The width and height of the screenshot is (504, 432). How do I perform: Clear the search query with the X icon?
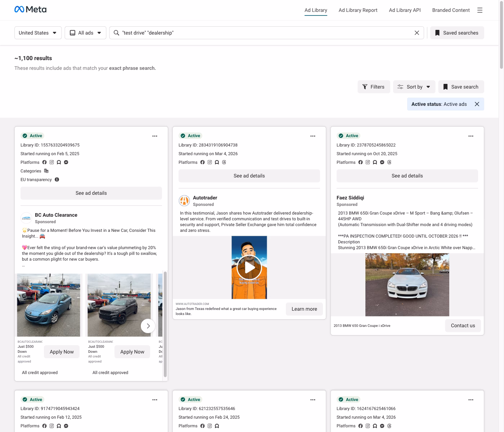click(x=417, y=33)
